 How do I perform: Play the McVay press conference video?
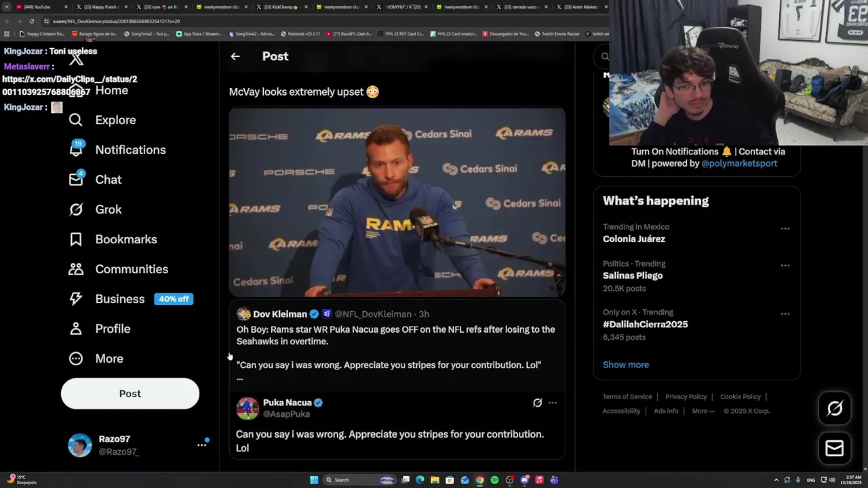(397, 202)
